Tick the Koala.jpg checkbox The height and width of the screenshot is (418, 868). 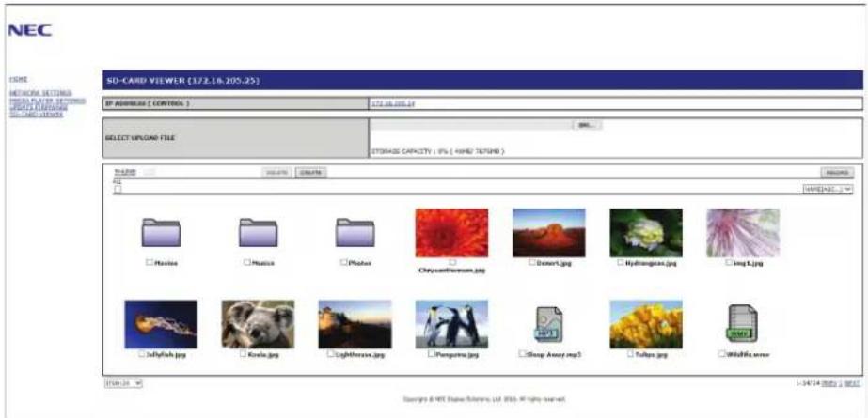(243, 354)
